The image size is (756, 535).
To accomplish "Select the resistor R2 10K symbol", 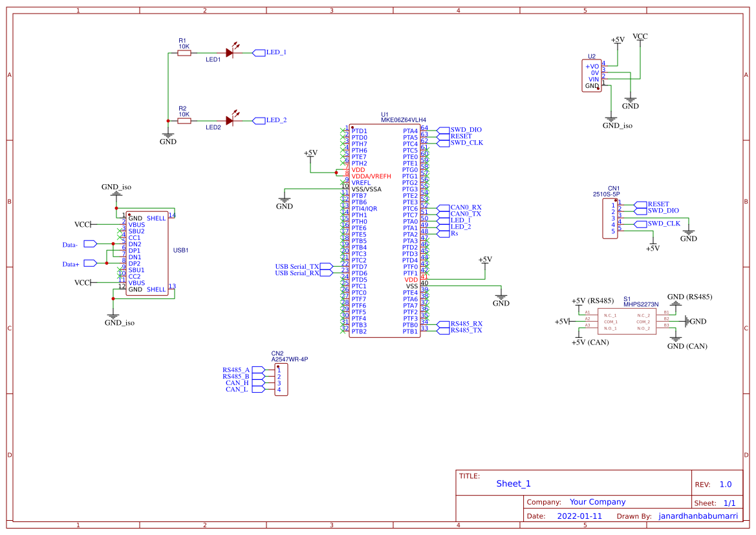I will 183,119.
